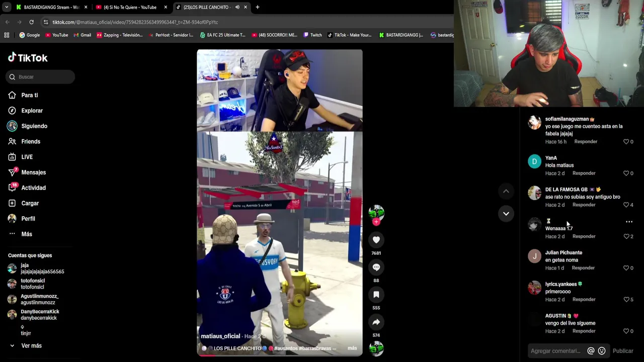644x362 pixels.
Task: Reload the page
Action: click(31, 22)
